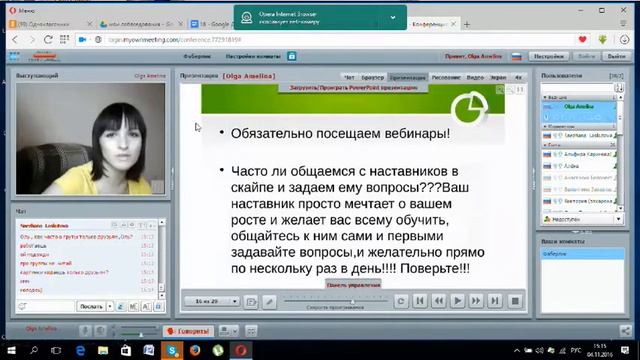
Task: Open the slide number dropdown
Action: 211,301
